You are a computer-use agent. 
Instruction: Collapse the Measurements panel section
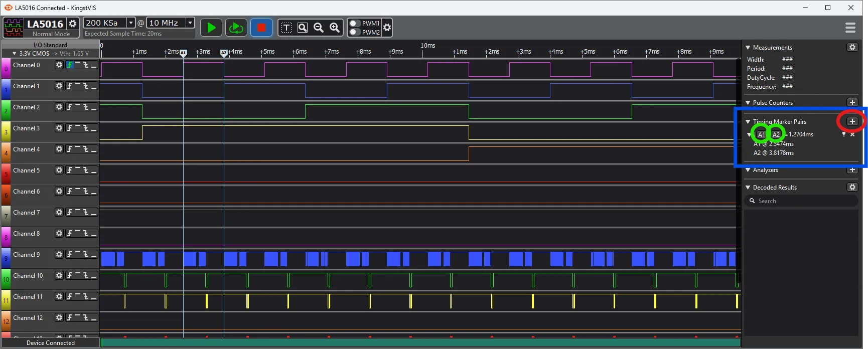[748, 48]
